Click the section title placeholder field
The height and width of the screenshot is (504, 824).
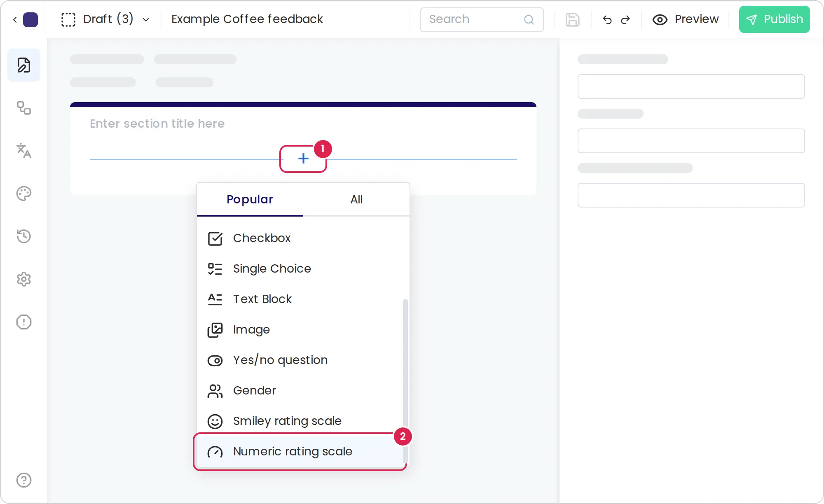point(157,124)
